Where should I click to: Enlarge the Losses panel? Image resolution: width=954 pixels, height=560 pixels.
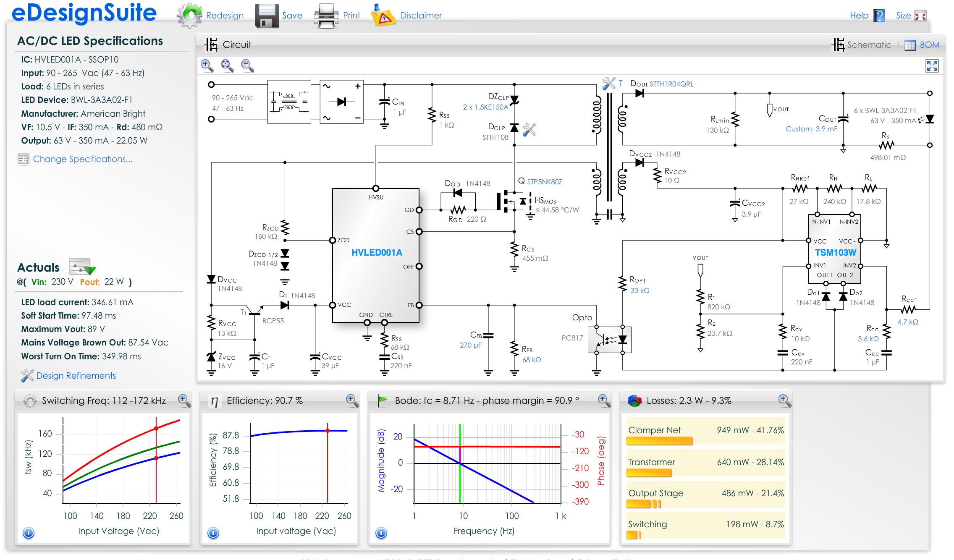784,400
